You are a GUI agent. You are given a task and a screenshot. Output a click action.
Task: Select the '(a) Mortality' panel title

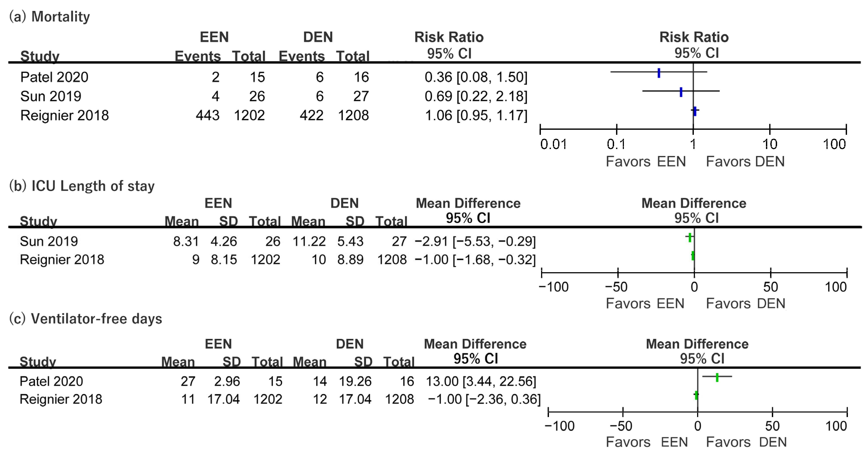point(50,17)
